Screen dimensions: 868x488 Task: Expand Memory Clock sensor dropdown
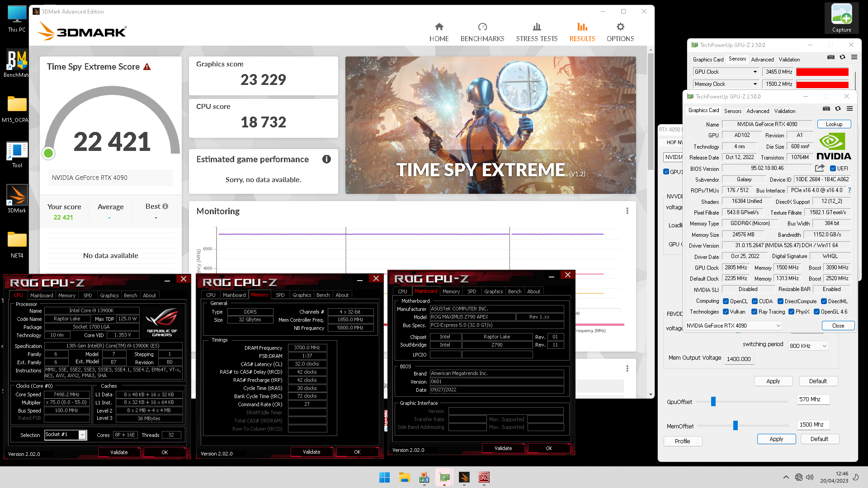point(755,84)
